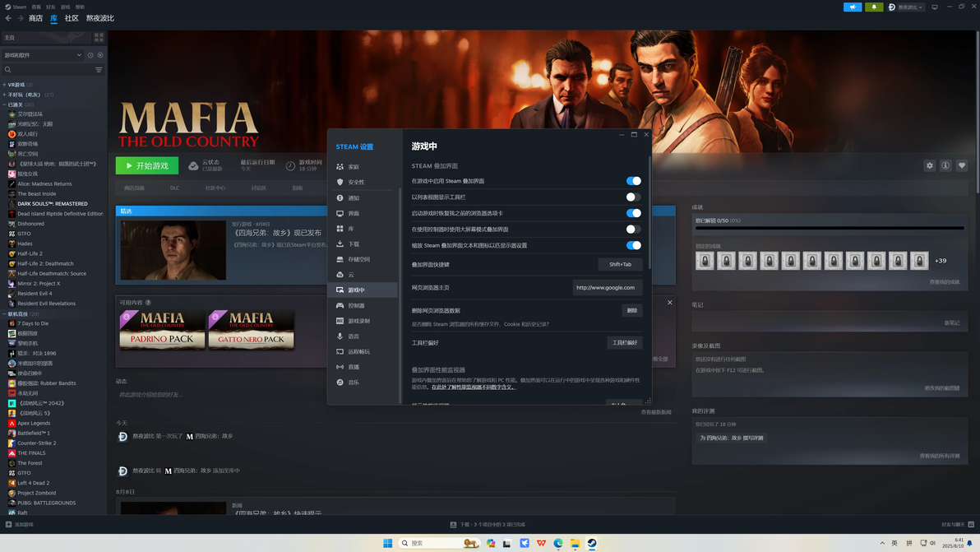Image resolution: width=980 pixels, height=552 pixels.
Task: Go back with the left navigation arrow
Action: (x=9, y=18)
